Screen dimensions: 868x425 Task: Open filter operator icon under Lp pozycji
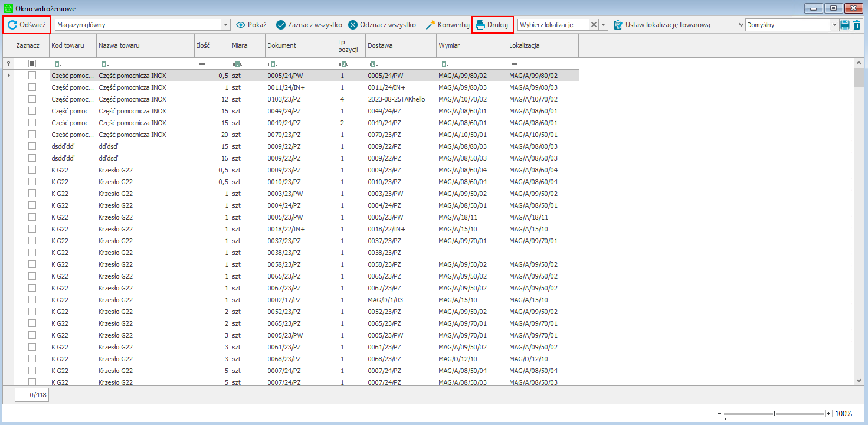pyautogui.click(x=343, y=63)
